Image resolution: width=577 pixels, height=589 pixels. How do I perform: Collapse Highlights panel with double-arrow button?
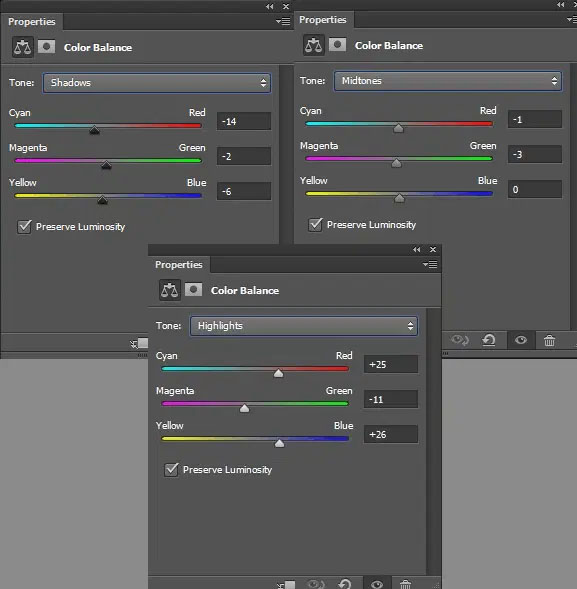pyautogui.click(x=417, y=249)
